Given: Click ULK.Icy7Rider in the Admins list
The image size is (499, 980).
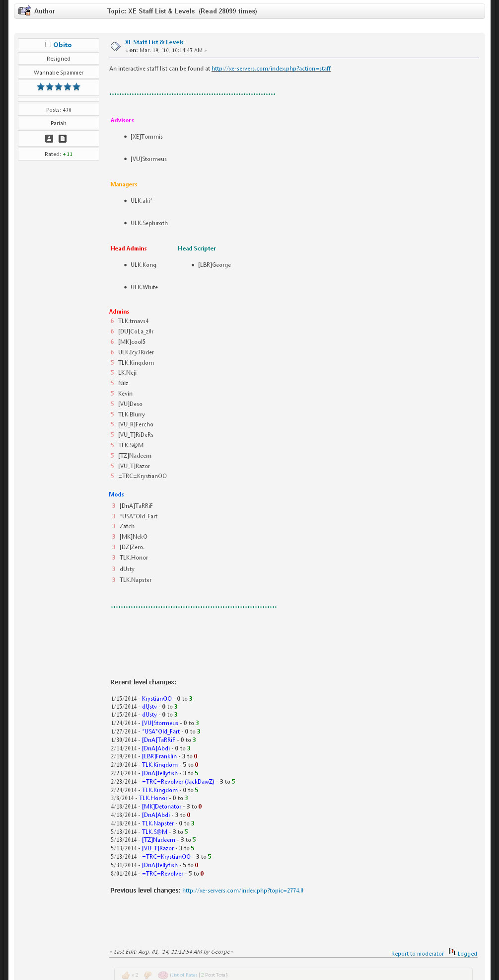Looking at the screenshot, I should point(136,352).
